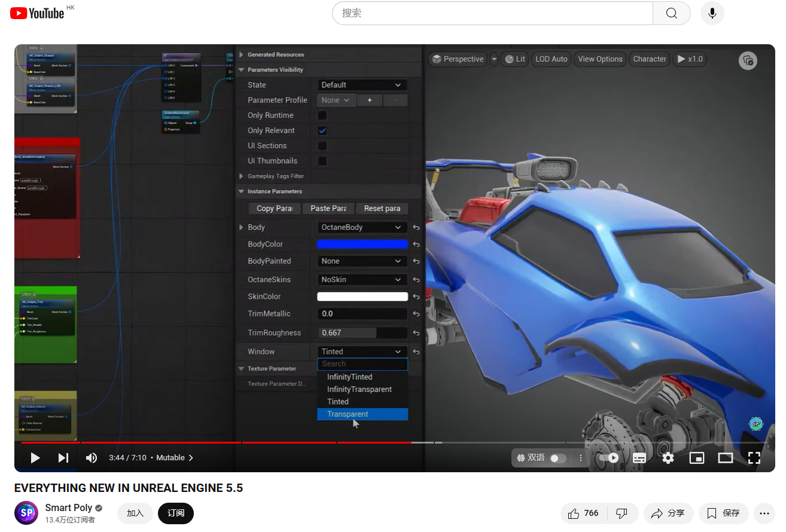Like the video with thumbs up
Screen dimensions: 786x532
pyautogui.click(x=583, y=513)
